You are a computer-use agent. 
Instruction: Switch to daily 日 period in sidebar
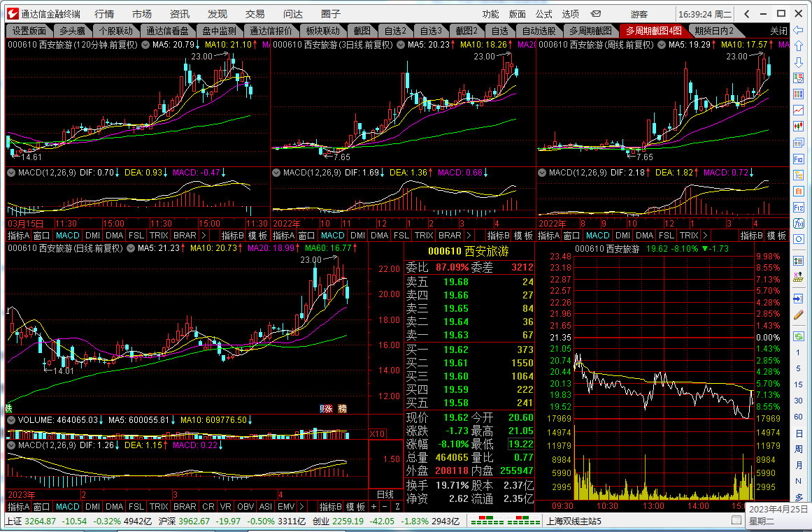coord(799,433)
